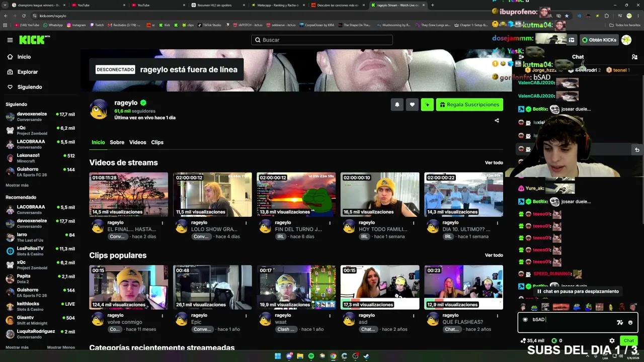Screen dimensions: 644x362
Task: Switch to the Sobre tab
Action: (117, 142)
